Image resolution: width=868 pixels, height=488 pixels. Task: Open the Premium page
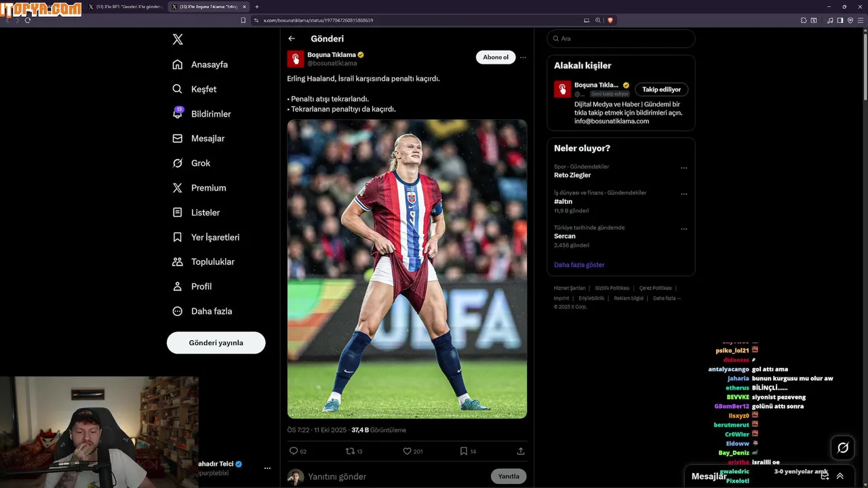199,188
